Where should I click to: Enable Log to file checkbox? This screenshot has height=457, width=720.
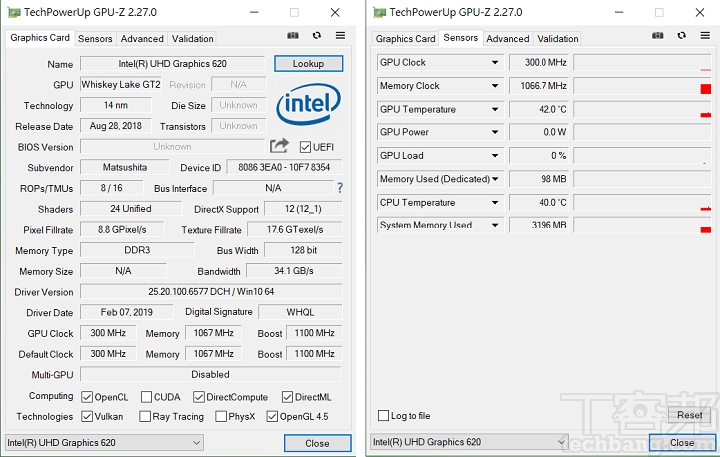click(383, 416)
